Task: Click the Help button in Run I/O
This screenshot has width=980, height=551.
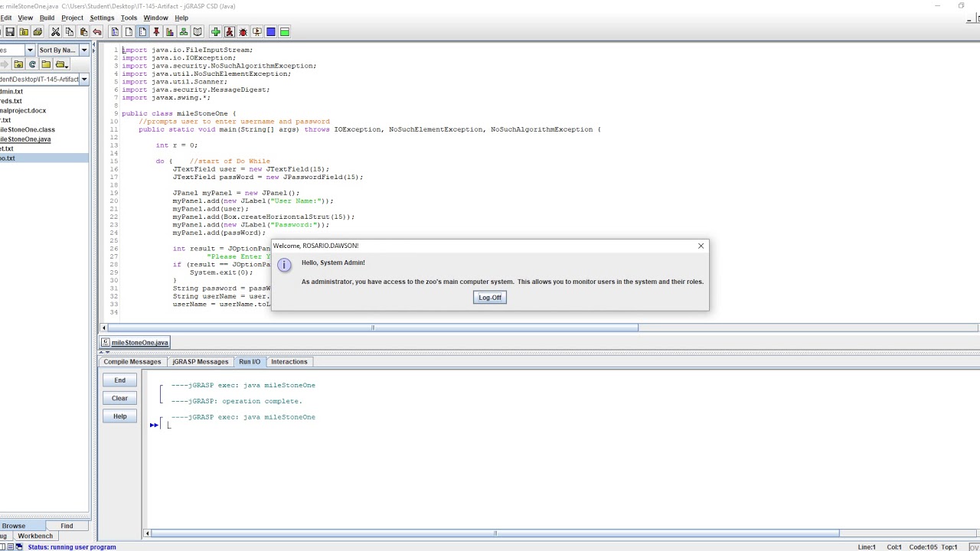Action: click(119, 416)
